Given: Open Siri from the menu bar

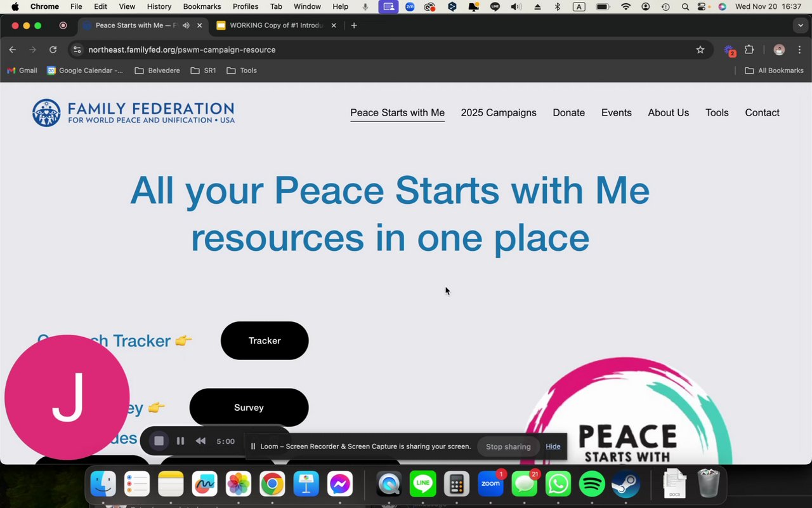Looking at the screenshot, I should (722, 6).
